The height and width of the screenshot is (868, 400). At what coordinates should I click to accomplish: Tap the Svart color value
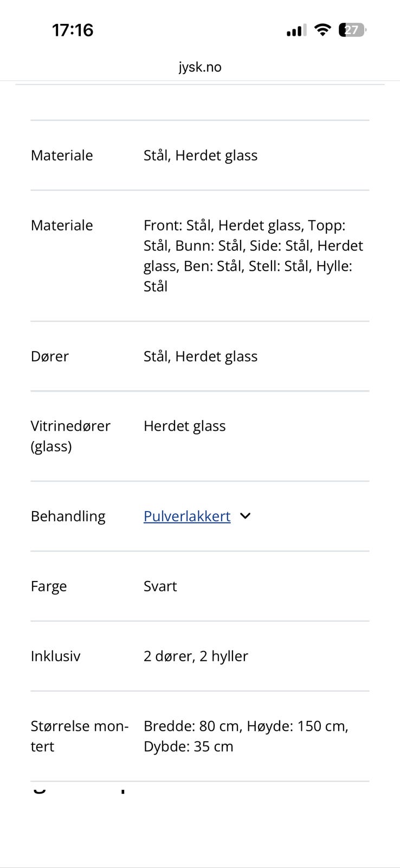pos(160,586)
